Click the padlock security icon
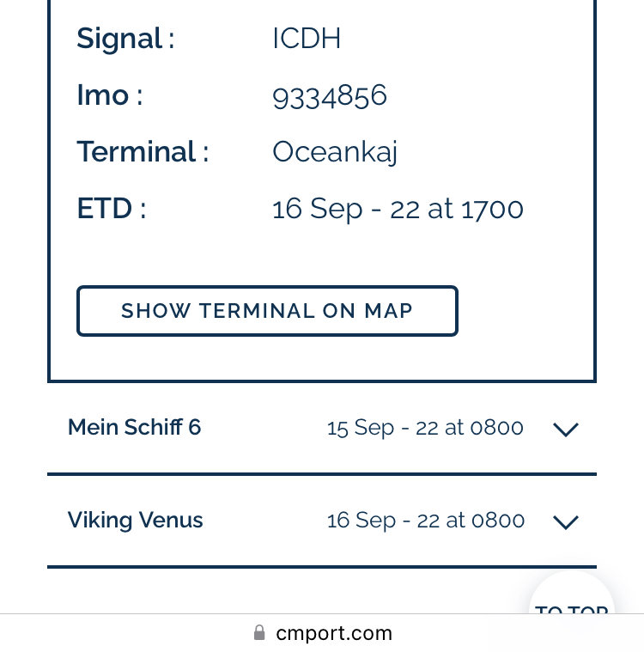Screen dimensions: 644x652 (x=259, y=632)
